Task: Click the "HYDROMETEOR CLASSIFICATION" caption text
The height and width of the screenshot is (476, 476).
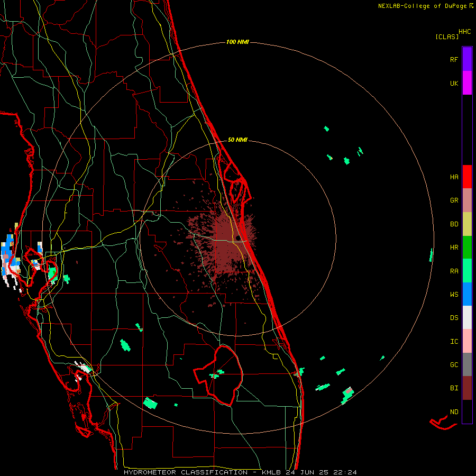Action: pyautogui.click(x=186, y=472)
